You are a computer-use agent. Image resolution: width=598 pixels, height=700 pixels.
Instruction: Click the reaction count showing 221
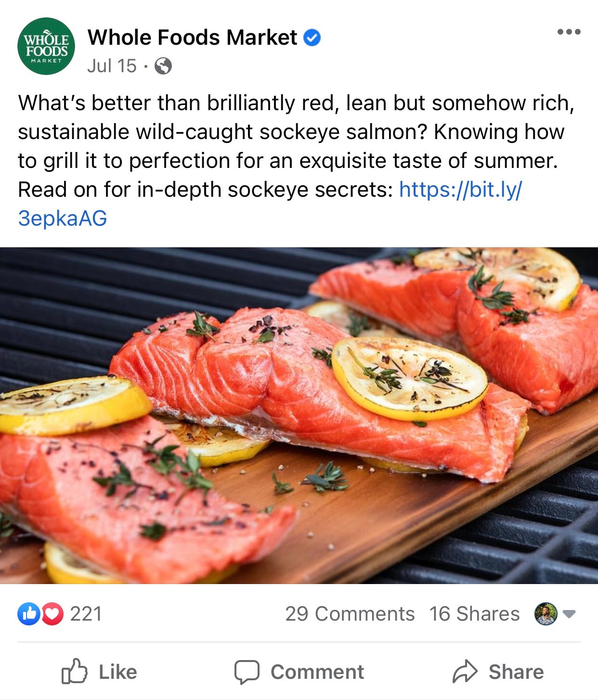(85, 613)
